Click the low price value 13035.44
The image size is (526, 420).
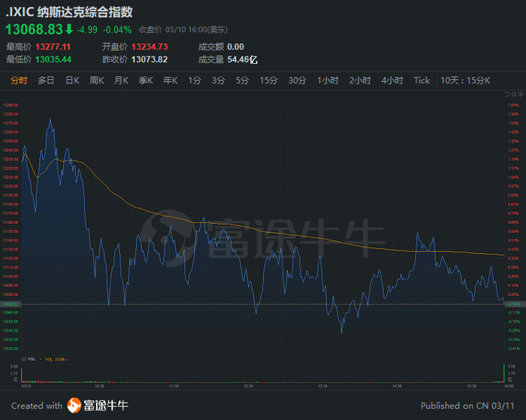[53, 59]
